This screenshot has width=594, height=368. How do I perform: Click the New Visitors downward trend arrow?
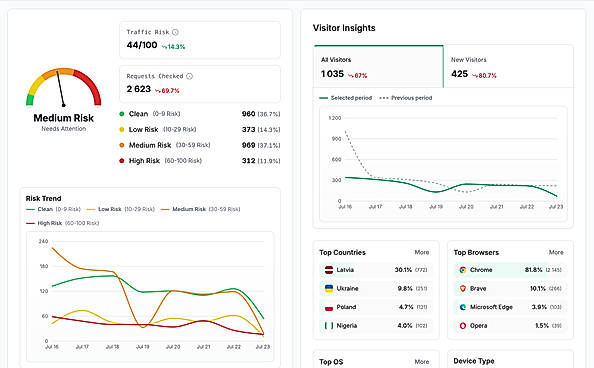(475, 76)
